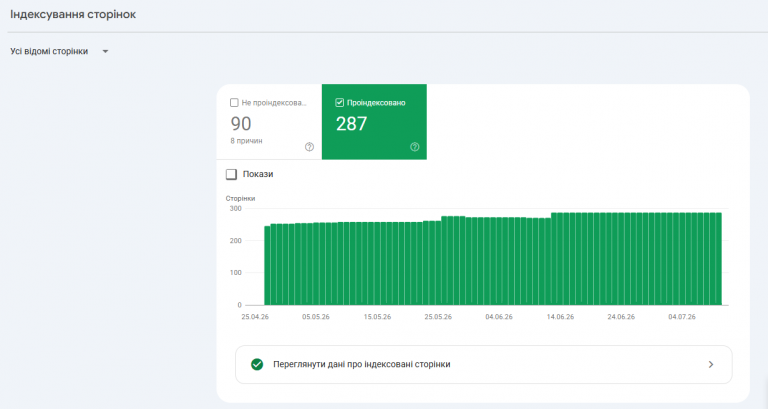Click the chart bar above 14.06.26

[560, 259]
